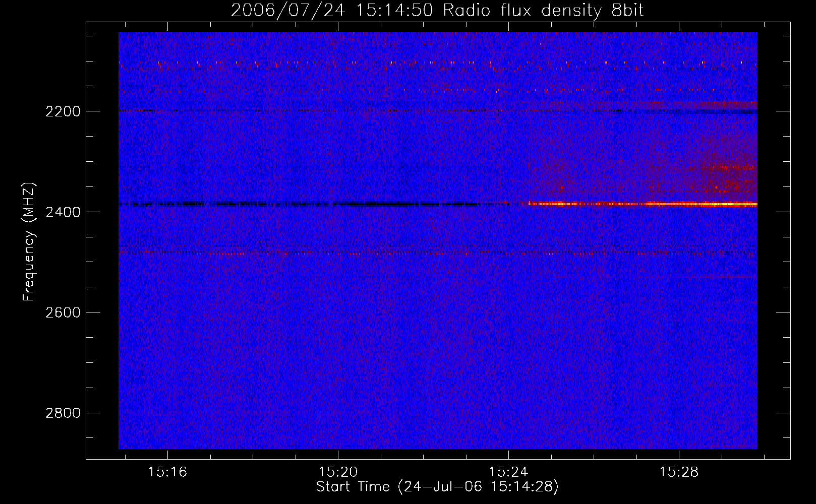Click the plot title '2006/07/24 15:14:50 Radio flux density 8bit'
Viewport: 816px width, 504px height.
(437, 10)
